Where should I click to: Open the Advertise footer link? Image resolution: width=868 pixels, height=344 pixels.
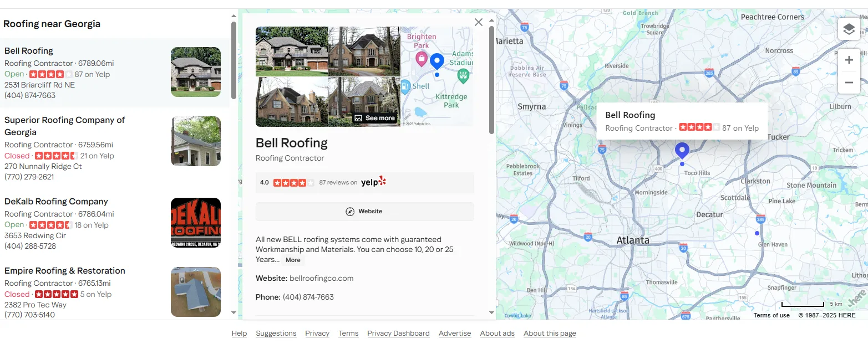[x=455, y=333]
